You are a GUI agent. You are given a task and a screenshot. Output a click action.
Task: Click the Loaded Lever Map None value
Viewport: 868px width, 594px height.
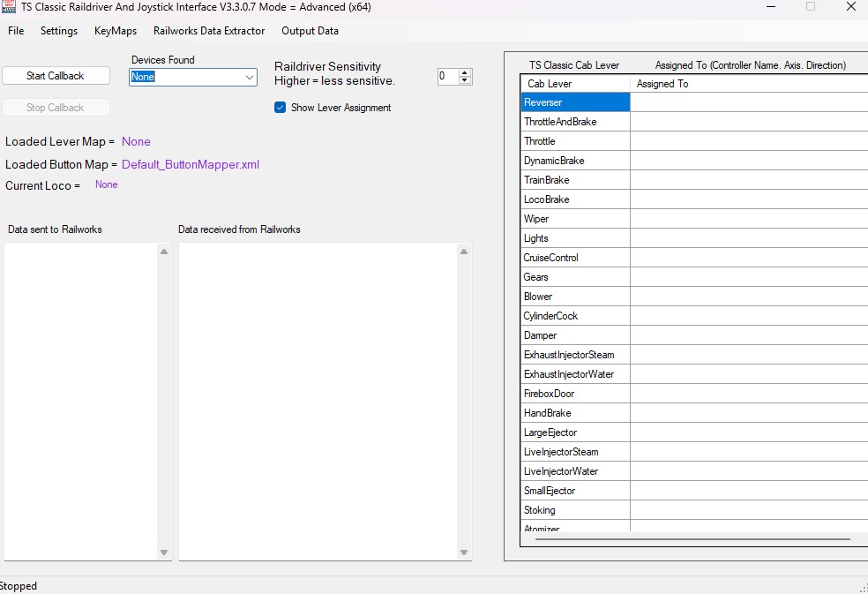[x=136, y=142]
